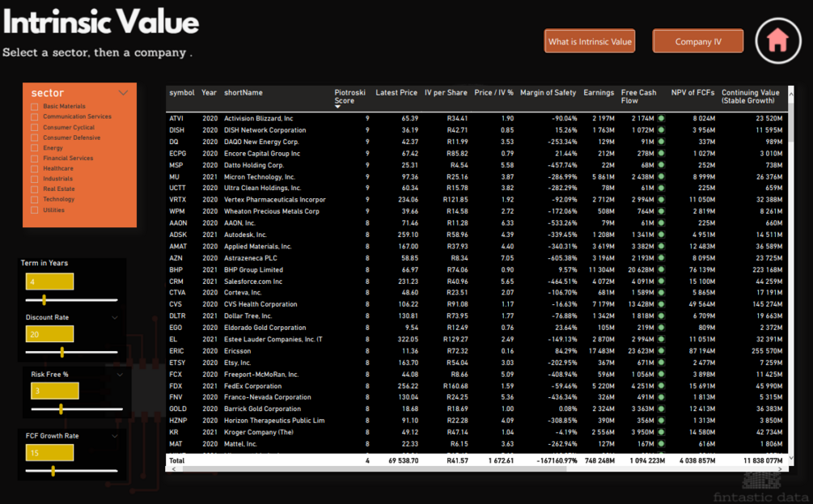Check the Basic Materials sector box
Viewport: 813px width, 504px height.
click(x=35, y=106)
